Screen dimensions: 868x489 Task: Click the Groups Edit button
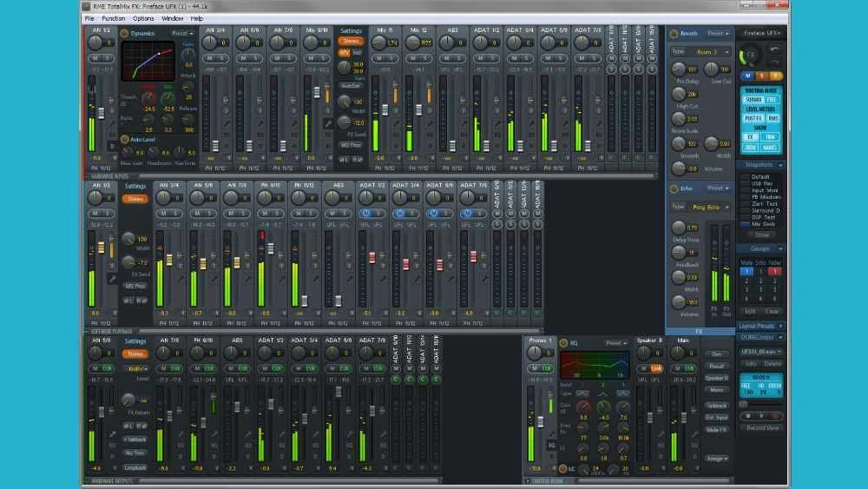[x=750, y=312]
